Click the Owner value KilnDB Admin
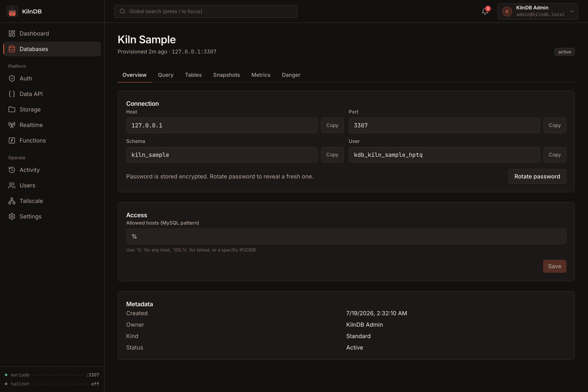 [x=364, y=325]
